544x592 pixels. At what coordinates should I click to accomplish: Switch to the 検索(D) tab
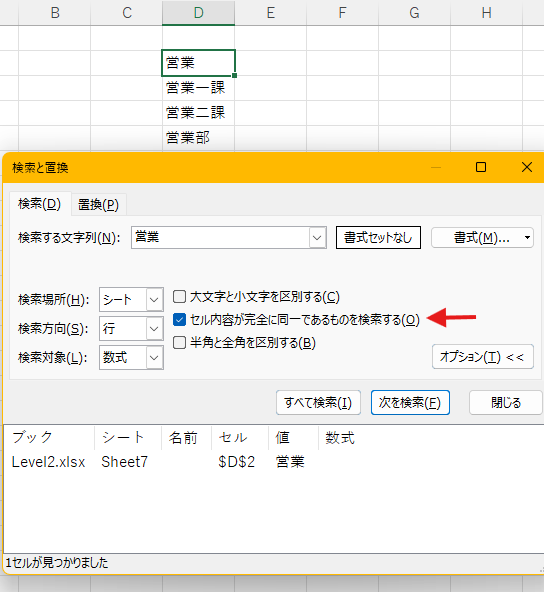40,204
